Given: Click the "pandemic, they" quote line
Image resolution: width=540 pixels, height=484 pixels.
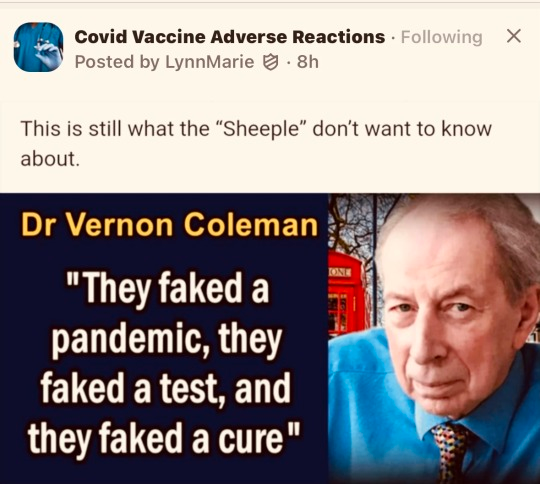Looking at the screenshot, I should 167,339.
